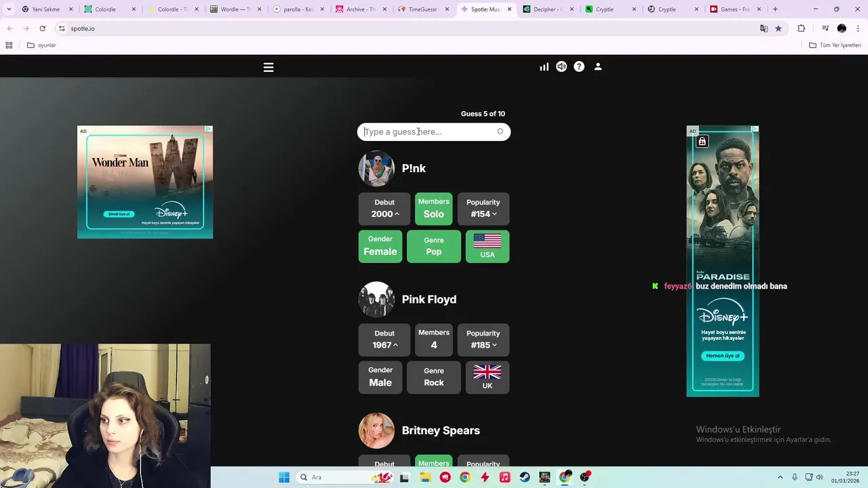
Task: Open the Chrome three-dot menu
Action: [x=859, y=28]
